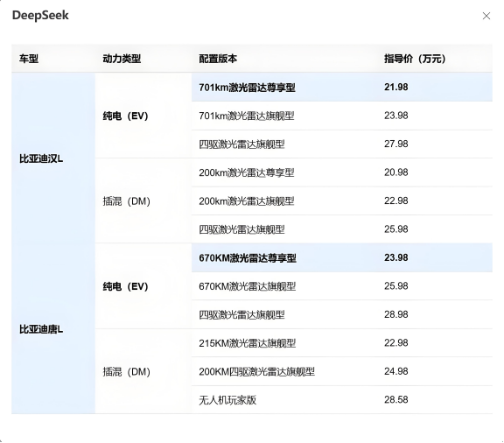Click price 23.98 of 670KM激光雷达尊享型
This screenshot has width=504, height=443.
tap(396, 257)
